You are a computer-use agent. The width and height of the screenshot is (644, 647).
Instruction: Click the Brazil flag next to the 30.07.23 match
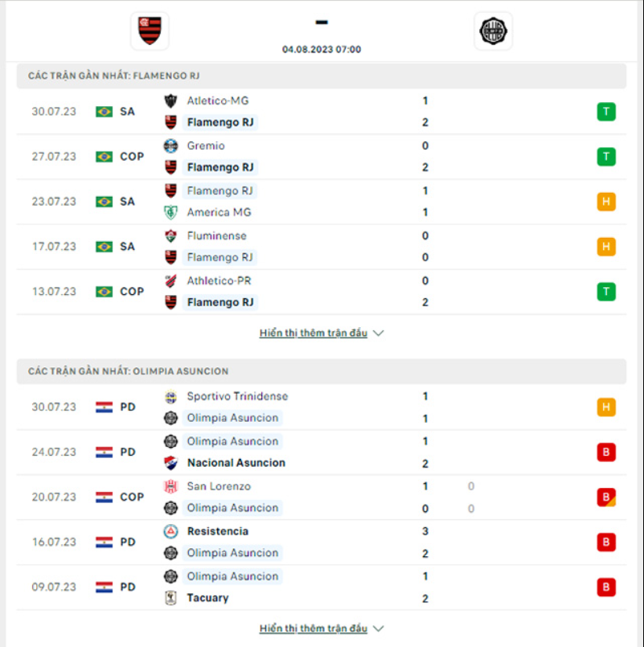click(x=103, y=112)
